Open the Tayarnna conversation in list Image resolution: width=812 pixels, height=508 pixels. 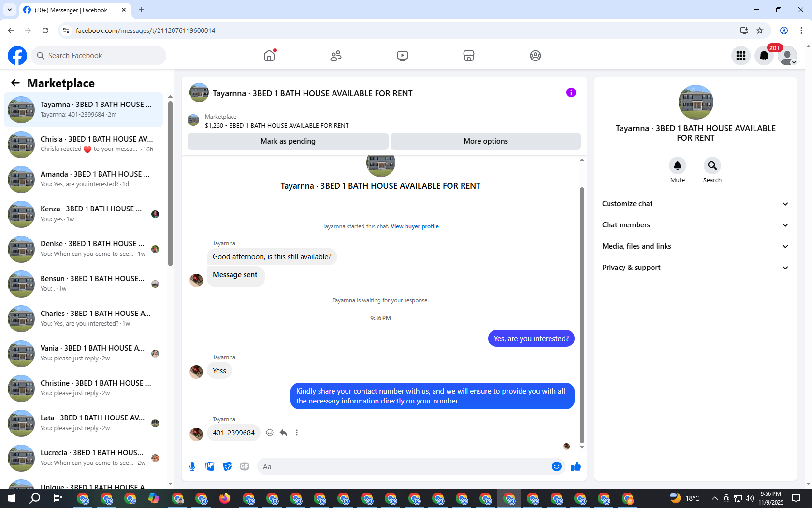(x=84, y=110)
